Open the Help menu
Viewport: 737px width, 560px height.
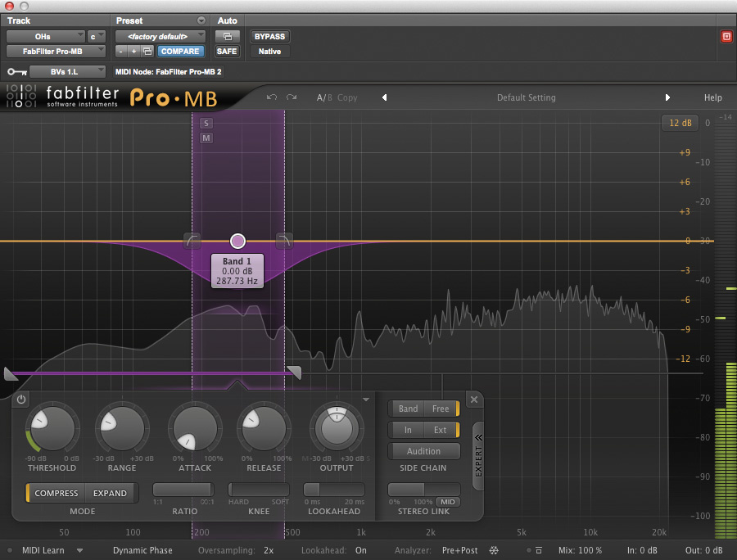point(712,97)
